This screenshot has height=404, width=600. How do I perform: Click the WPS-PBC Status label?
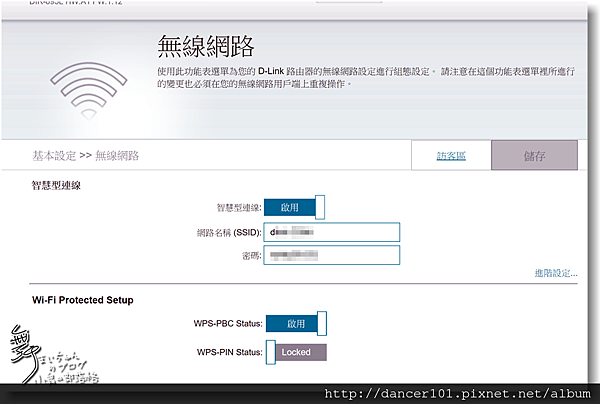pyautogui.click(x=228, y=324)
